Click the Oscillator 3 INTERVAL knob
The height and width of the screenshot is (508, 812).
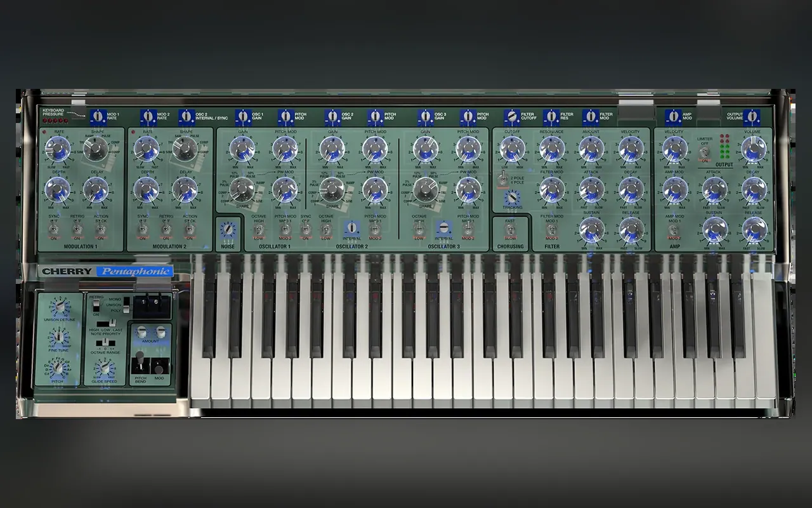443,227
